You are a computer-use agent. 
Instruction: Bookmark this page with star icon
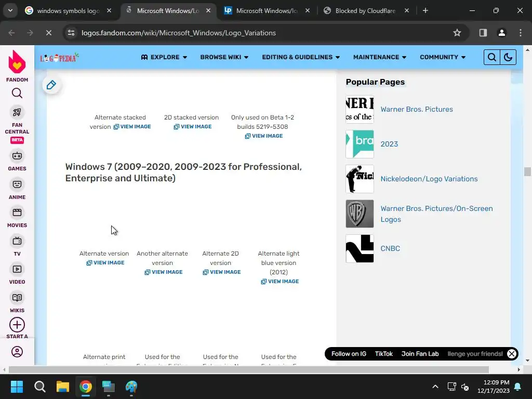point(457,33)
